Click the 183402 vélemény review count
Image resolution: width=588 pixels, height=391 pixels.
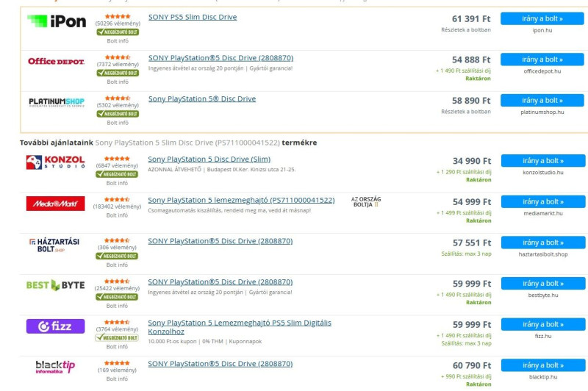(x=117, y=207)
